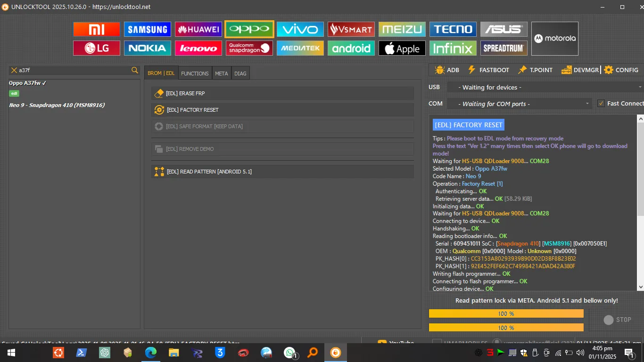Open the Motorola brand tile
Viewport: 644px width, 362px height.
tap(554, 39)
